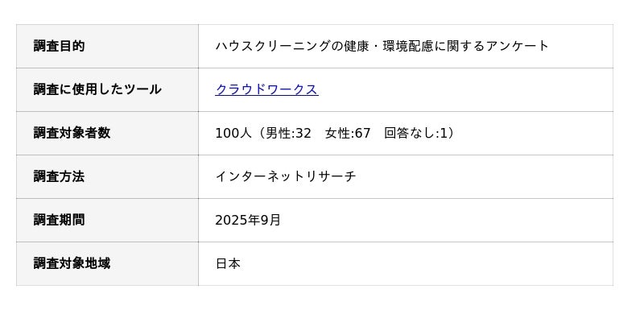This screenshot has width=644, height=310.
Task: Open the クラウドワークス link
Action: [x=266, y=89]
